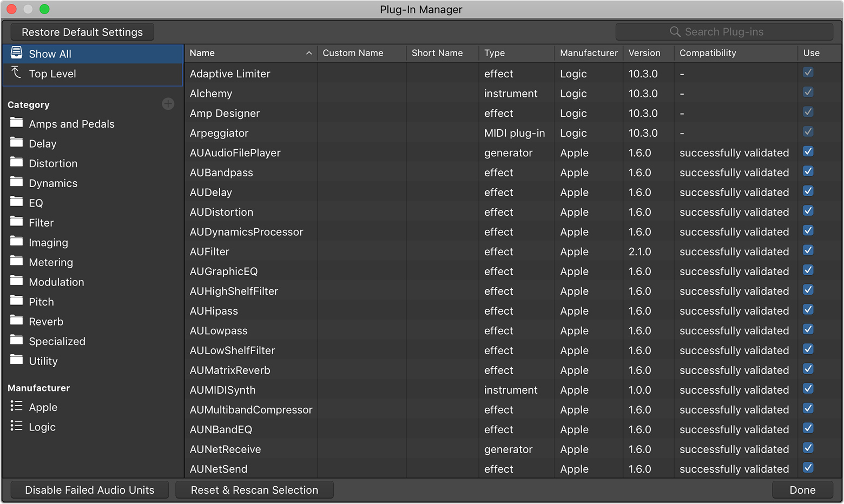Click the Metering folder icon
Image resolution: width=844 pixels, height=504 pixels.
(x=17, y=261)
